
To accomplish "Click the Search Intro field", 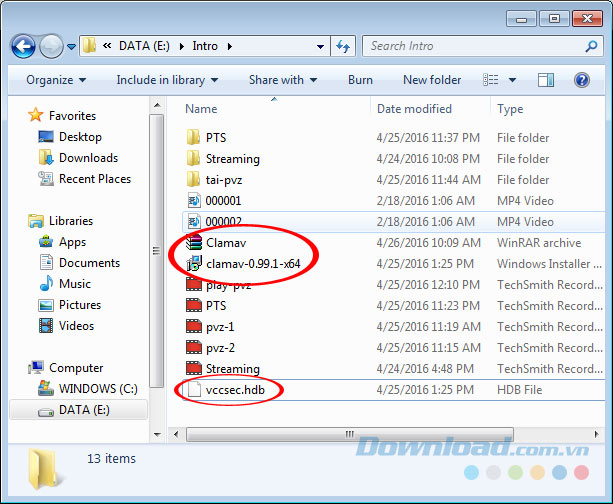I will (482, 46).
